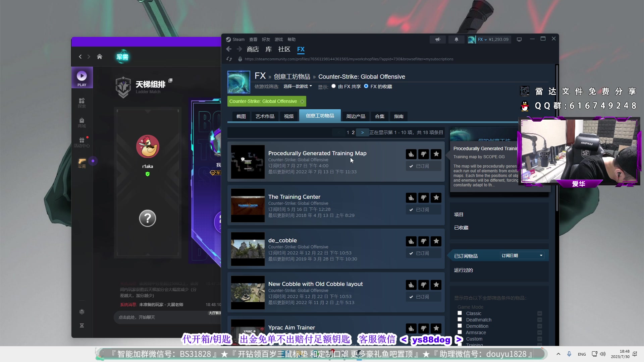Click Steam Big Picture monitor icon
Screen dimensions: 644x362
(519, 40)
